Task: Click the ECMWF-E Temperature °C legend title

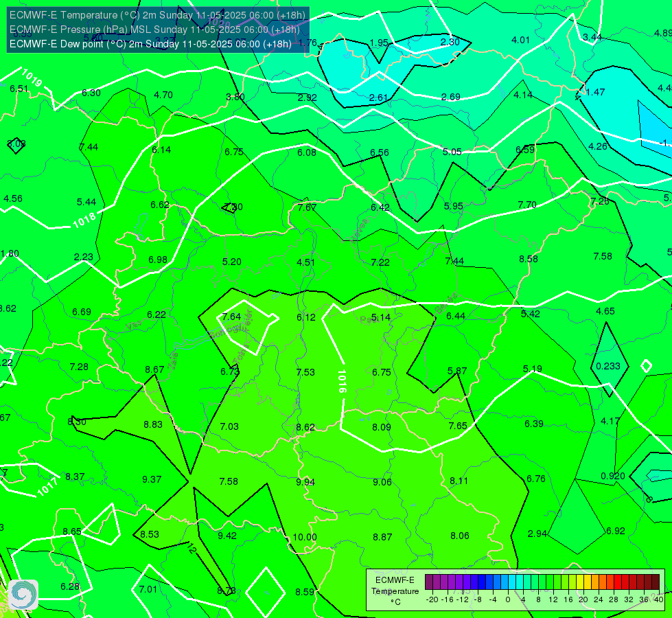Action: 395,591
